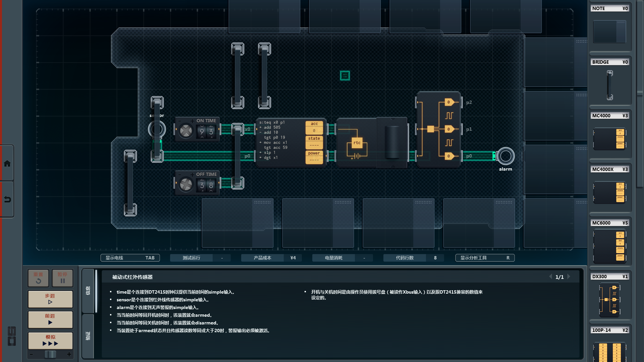Go to previous info page arrow
644x362 pixels.
550,277
